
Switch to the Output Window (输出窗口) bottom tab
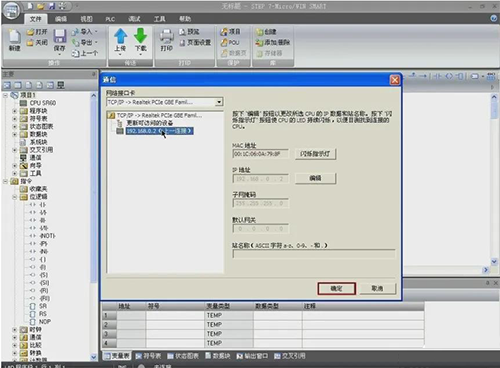252,356
